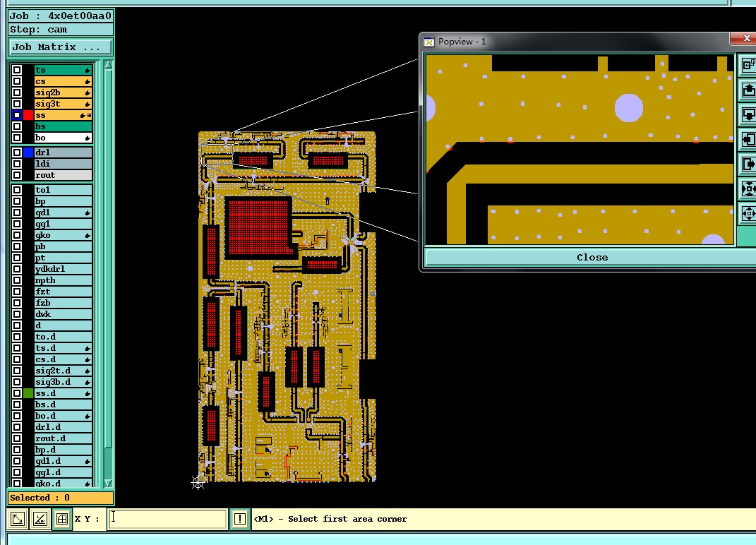Image resolution: width=756 pixels, height=545 pixels.
Task: Click the exclamation mark icon near coordinate field
Action: [239, 519]
